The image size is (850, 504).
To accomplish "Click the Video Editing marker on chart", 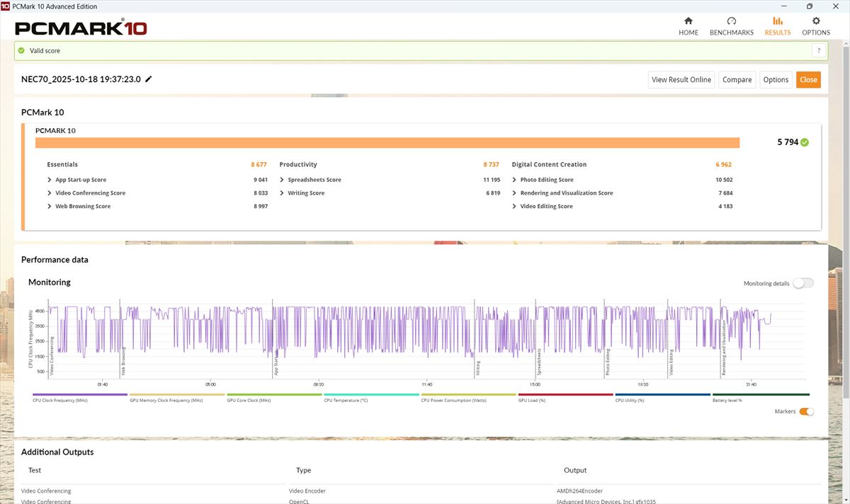I will point(671,361).
